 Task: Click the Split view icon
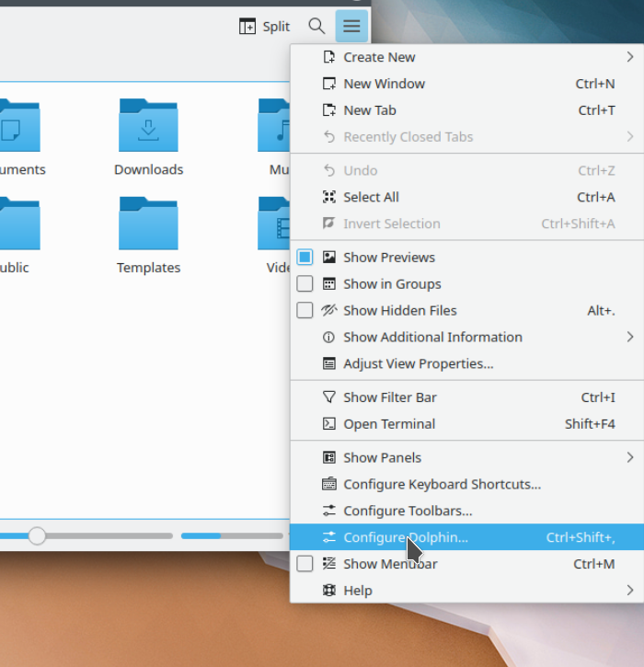pyautogui.click(x=247, y=27)
